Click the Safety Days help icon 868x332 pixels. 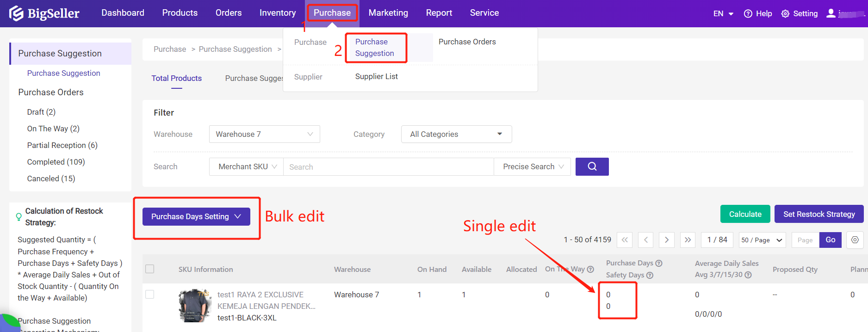[x=650, y=275]
